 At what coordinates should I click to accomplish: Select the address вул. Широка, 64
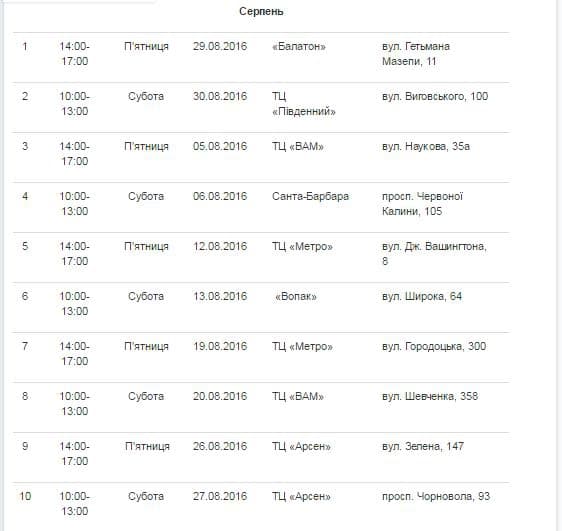tap(422, 296)
